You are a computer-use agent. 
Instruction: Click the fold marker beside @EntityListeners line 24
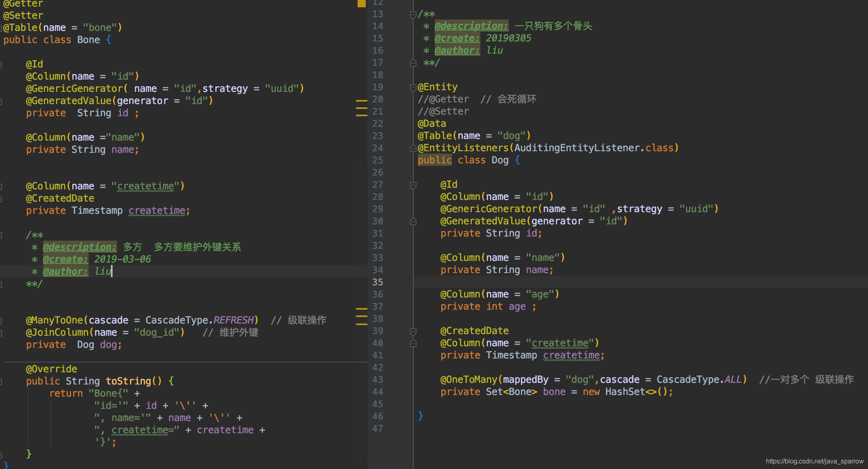[413, 148]
